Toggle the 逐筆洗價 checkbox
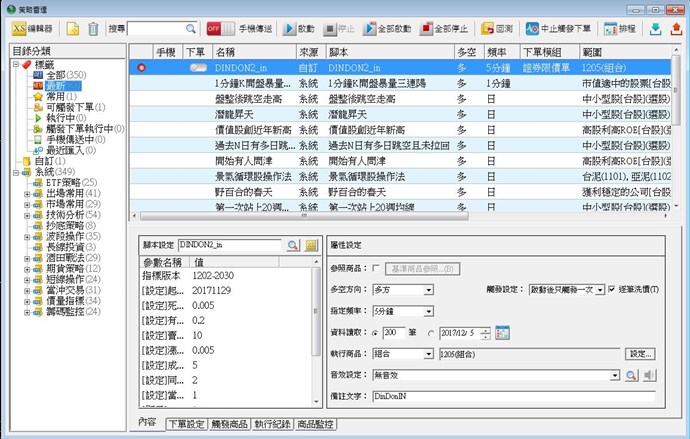Screen dimensions: 690x439 point(612,289)
